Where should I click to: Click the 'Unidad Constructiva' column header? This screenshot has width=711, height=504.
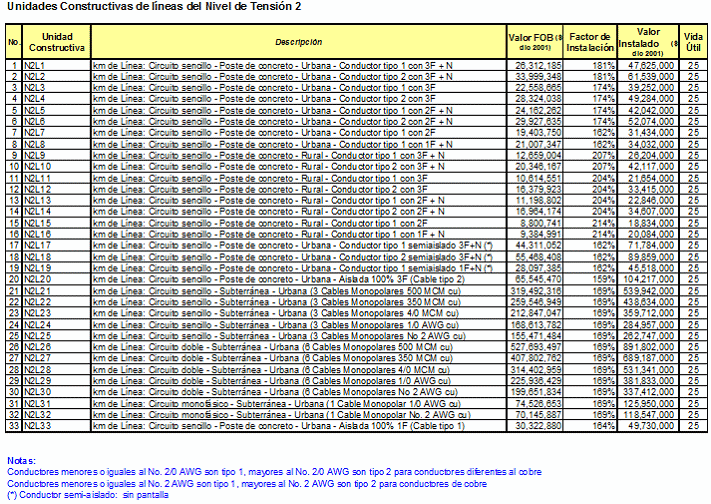pyautogui.click(x=50, y=42)
